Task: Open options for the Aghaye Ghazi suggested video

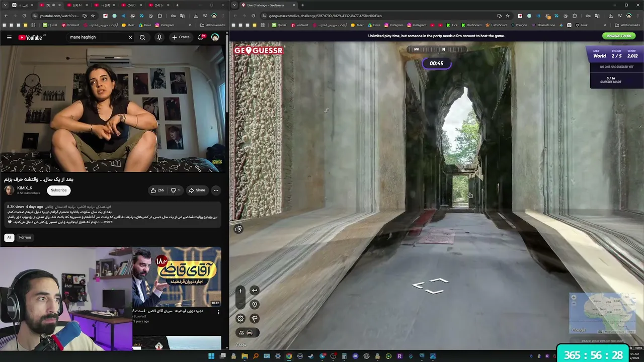Action: pos(218,312)
